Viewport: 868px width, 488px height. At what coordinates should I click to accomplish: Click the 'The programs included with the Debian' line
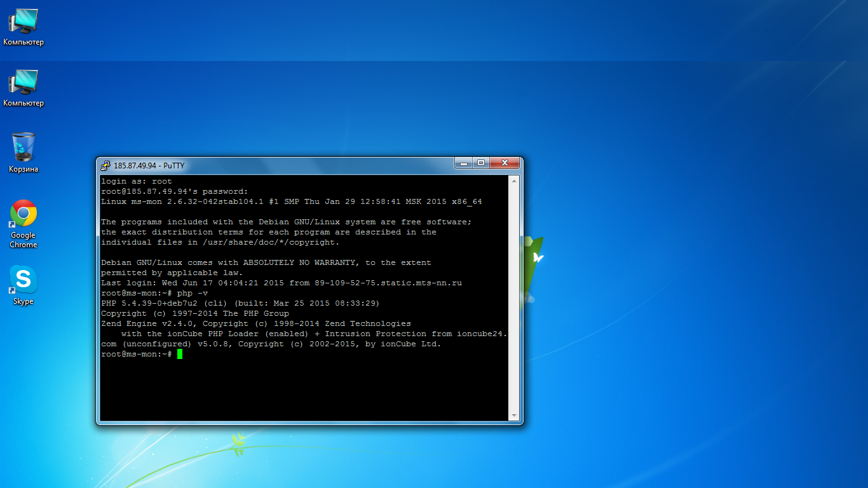coord(287,222)
